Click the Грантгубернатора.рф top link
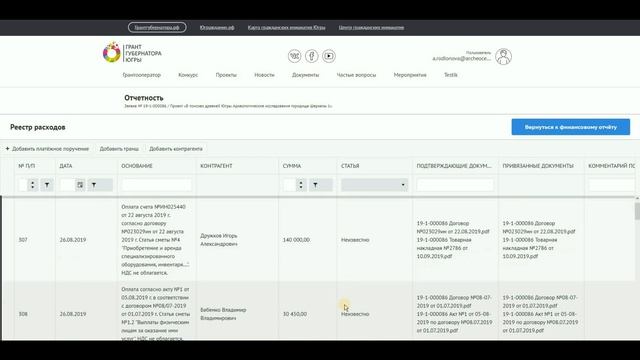Screen dimensions: 640x360 click(157, 27)
